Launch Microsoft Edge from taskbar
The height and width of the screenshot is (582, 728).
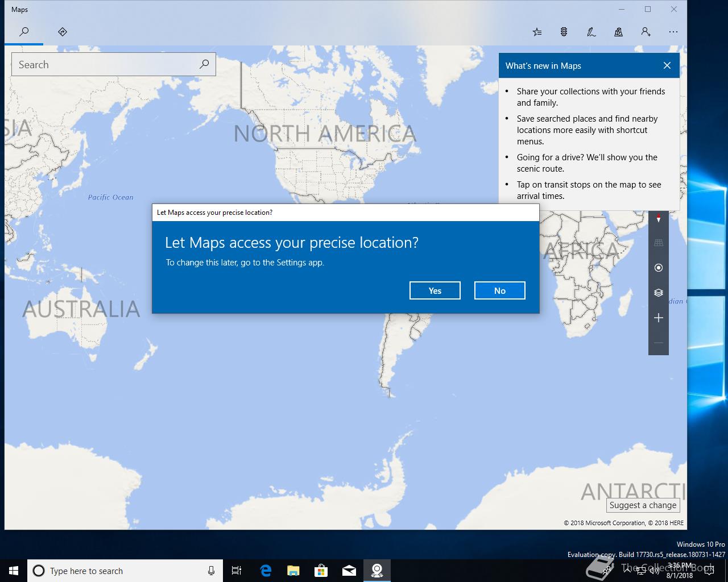265,571
